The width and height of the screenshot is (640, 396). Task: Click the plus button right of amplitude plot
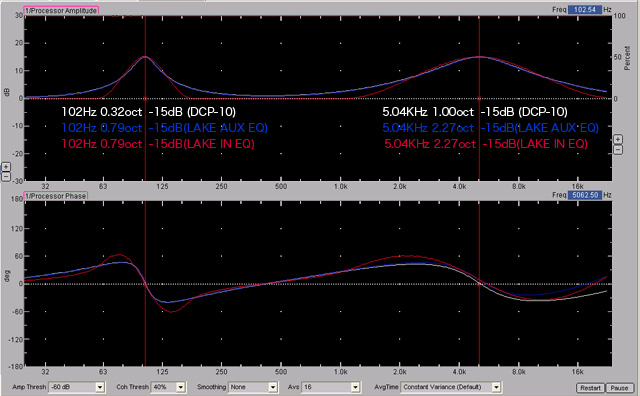(618, 139)
